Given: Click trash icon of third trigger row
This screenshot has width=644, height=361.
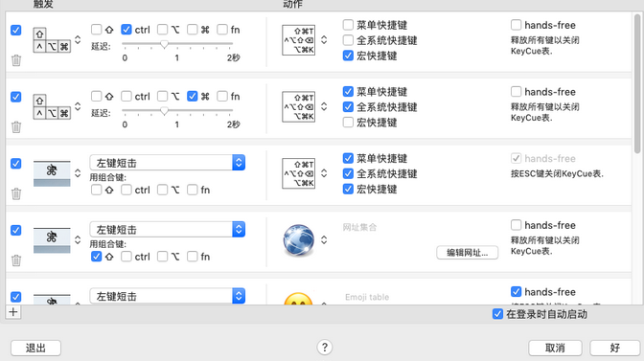Looking at the screenshot, I should [x=16, y=193].
